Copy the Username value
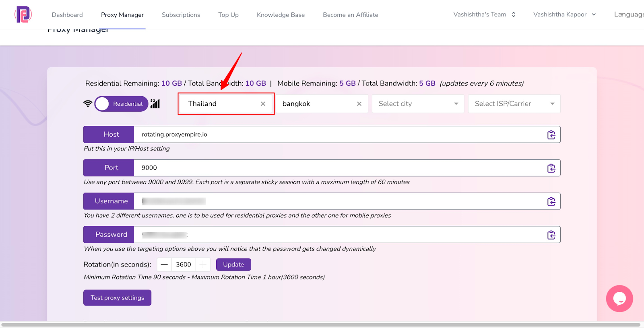This screenshot has height=328, width=644. click(551, 201)
